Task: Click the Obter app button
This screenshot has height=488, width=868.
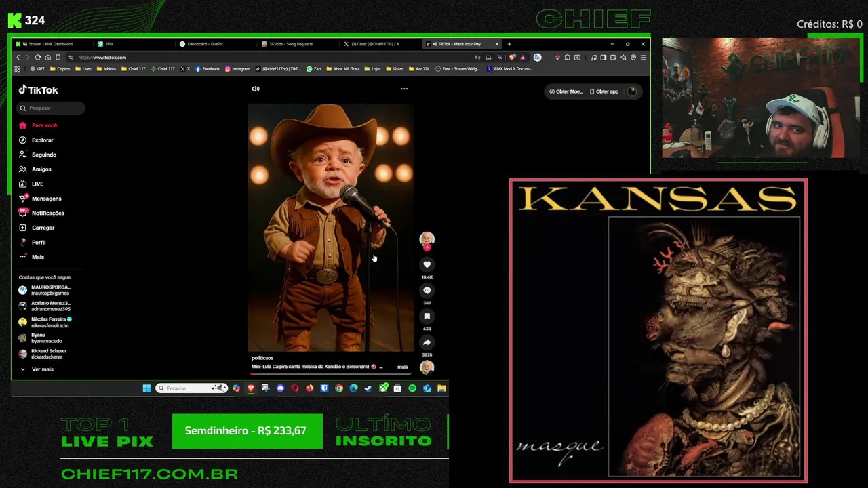Action: click(604, 91)
